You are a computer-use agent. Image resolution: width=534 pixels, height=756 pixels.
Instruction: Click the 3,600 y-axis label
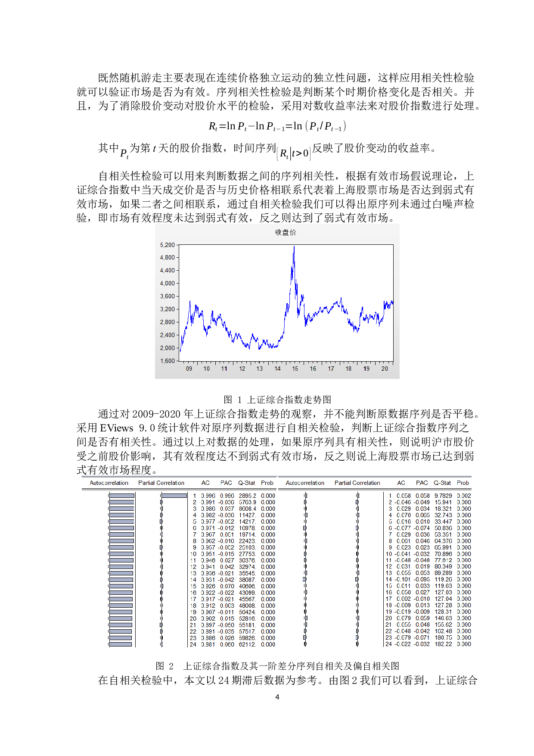(x=167, y=296)
